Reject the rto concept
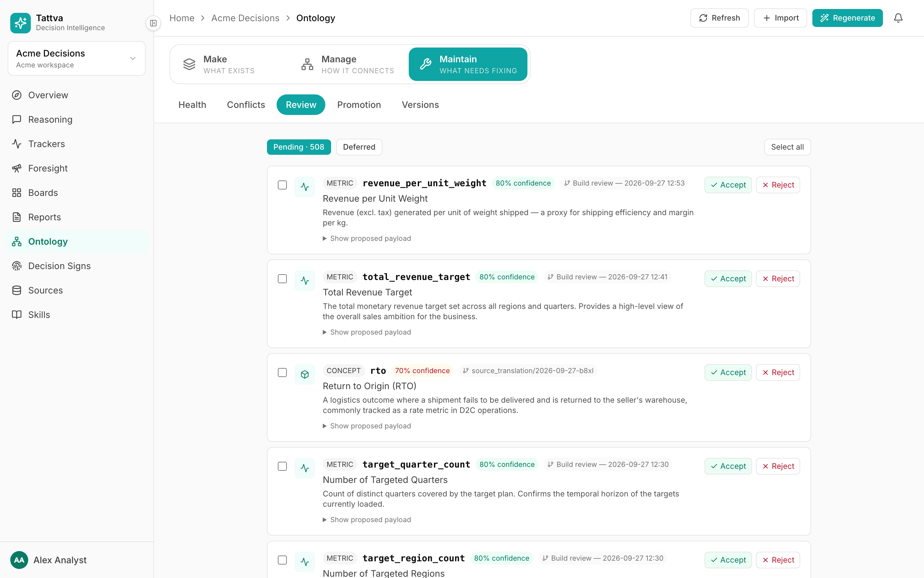The height and width of the screenshot is (578, 924). (x=778, y=372)
